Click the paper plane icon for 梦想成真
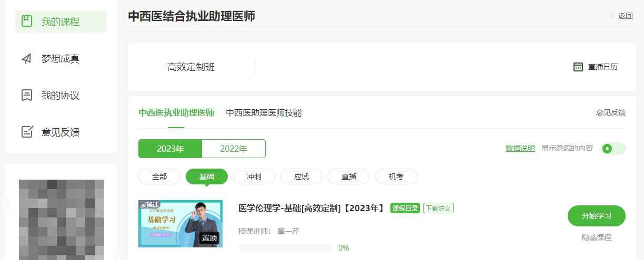This screenshot has height=260, width=644. pos(27,58)
